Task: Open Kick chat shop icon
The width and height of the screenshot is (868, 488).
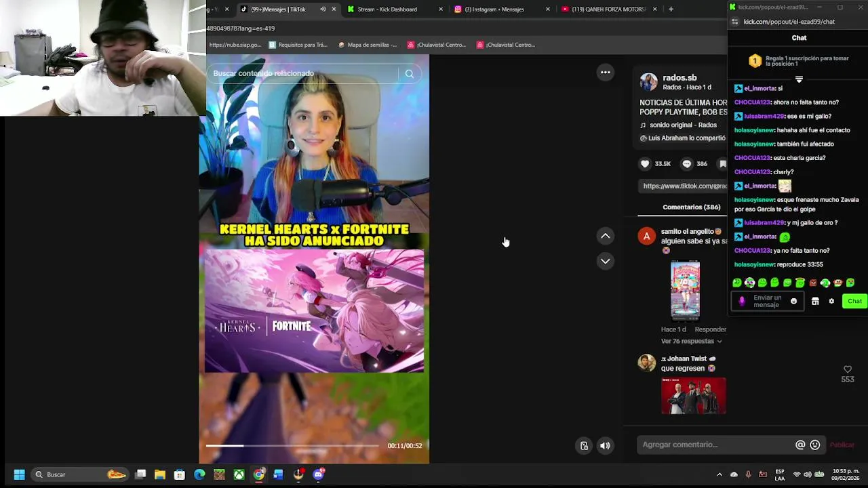Action: point(815,301)
